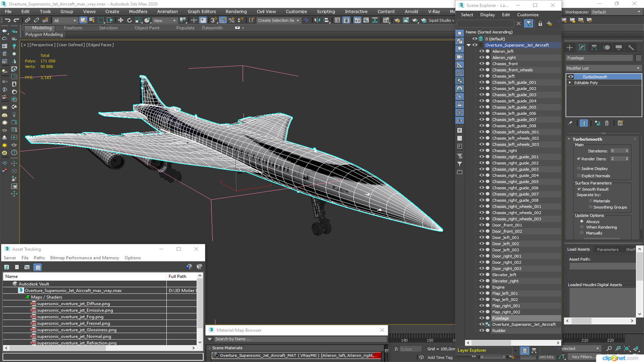Collapse the TurboSmooth rollout
Viewport: 644px width, 362px height.
(x=569, y=139)
